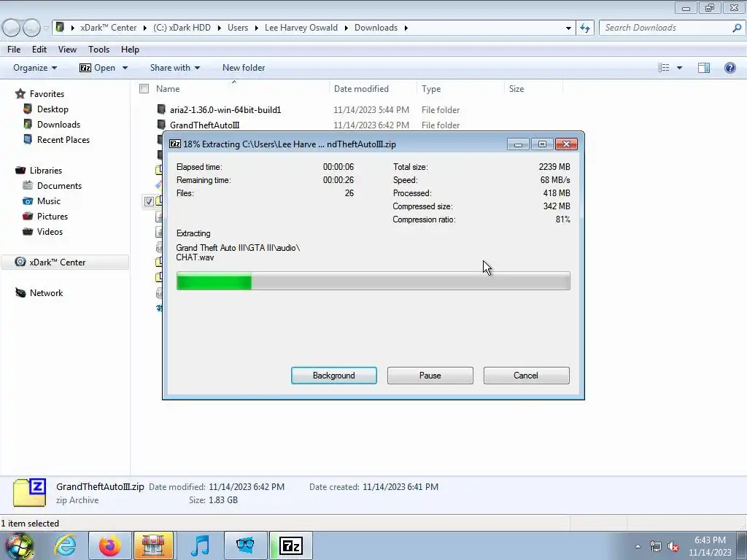This screenshot has height=560, width=747.
Task: Expand the address bar history dropdown
Action: [568, 28]
